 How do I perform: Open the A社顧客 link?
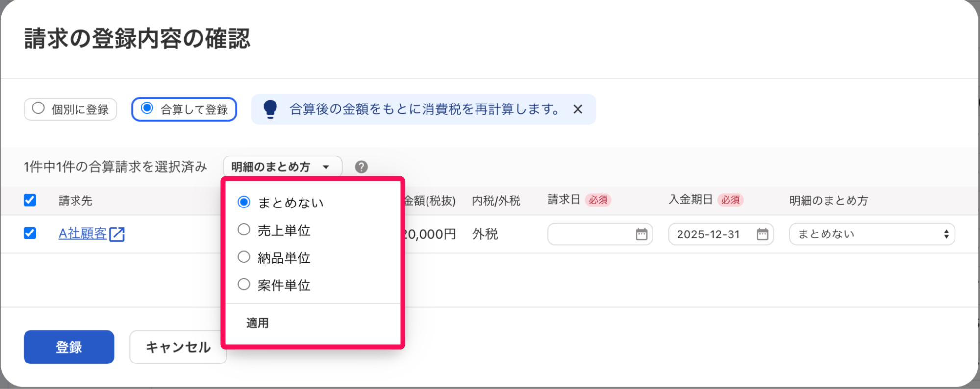83,233
